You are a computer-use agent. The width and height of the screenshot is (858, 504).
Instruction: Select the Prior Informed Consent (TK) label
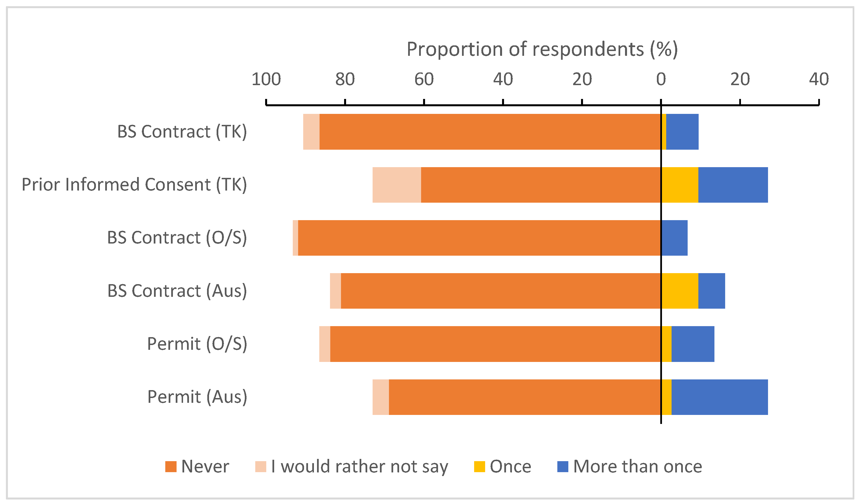pyautogui.click(x=134, y=185)
